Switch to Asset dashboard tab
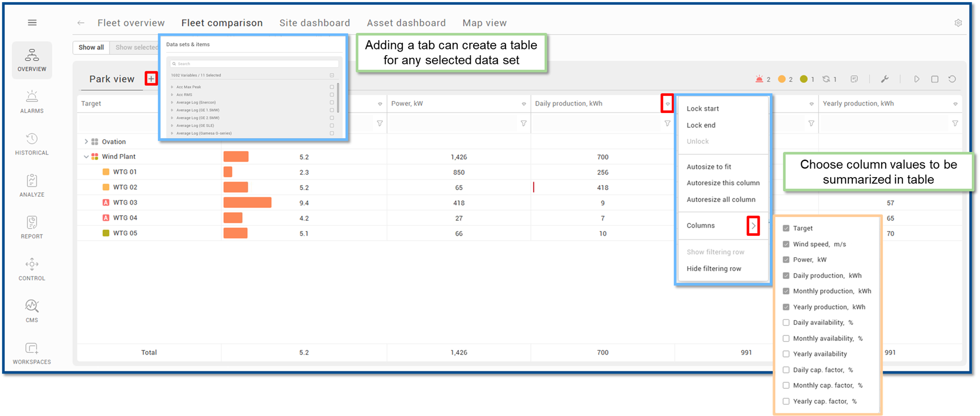 click(x=406, y=23)
